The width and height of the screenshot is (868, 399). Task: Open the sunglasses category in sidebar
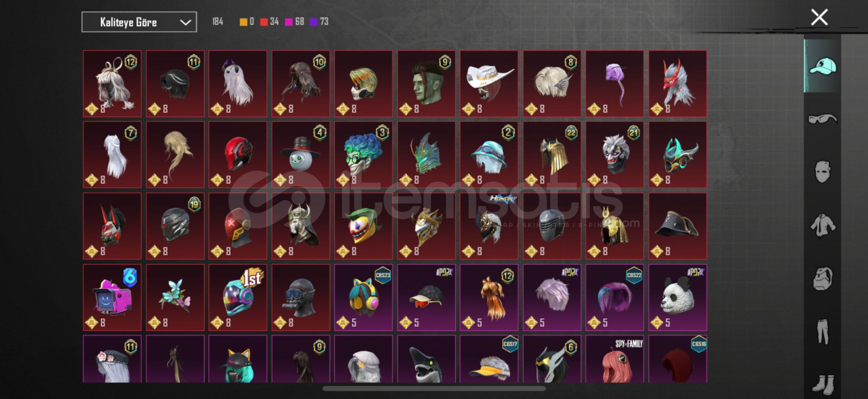(x=822, y=119)
